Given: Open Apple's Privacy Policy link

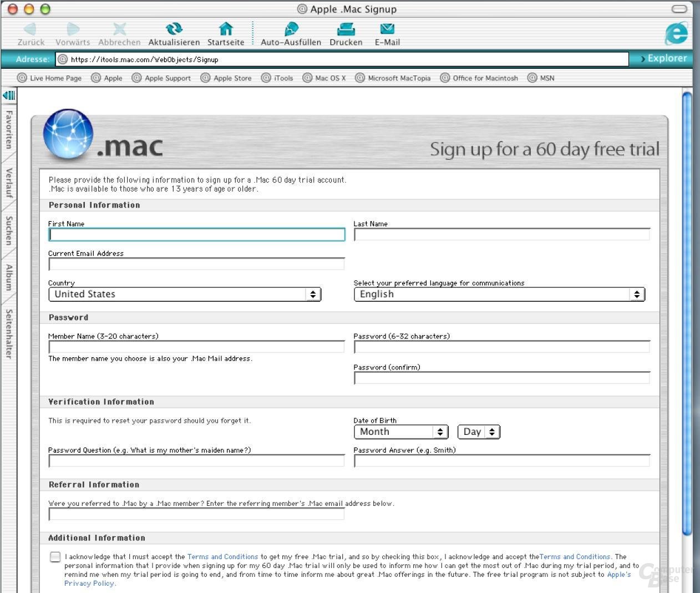Looking at the screenshot, I should coord(89,583).
